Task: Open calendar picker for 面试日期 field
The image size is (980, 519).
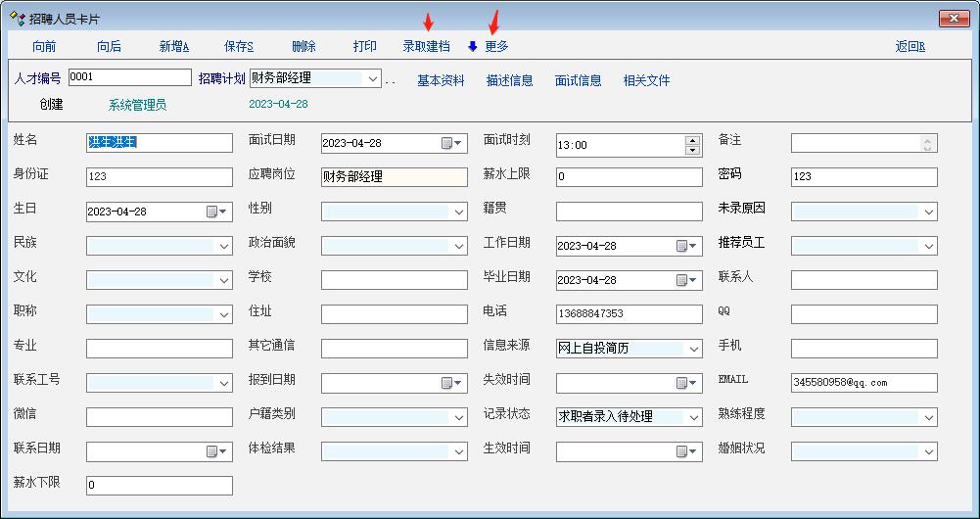Action: (451, 143)
